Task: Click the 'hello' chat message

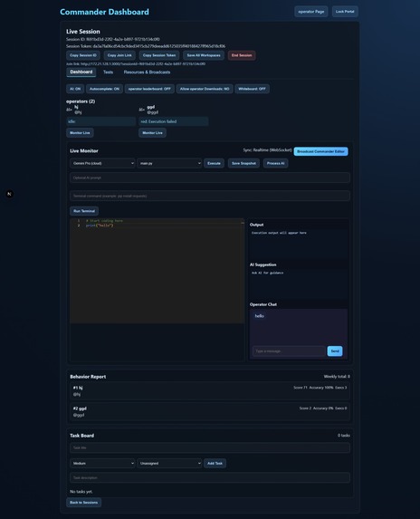Action: pos(259,316)
